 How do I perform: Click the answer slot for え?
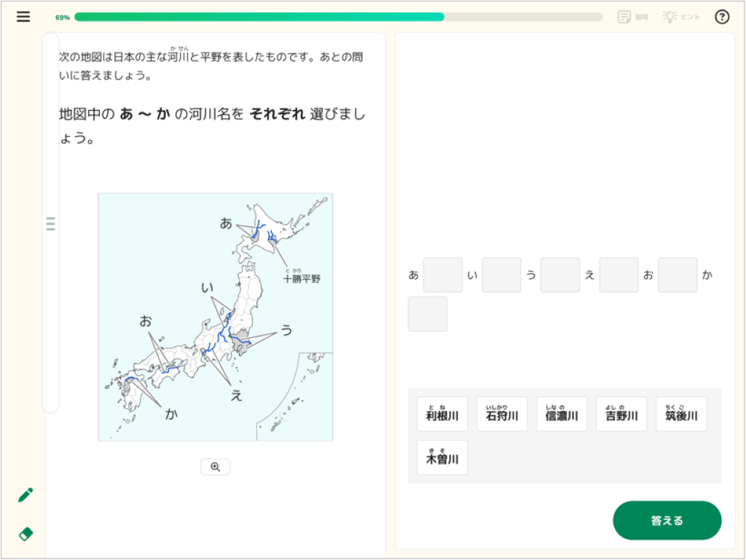click(x=619, y=275)
